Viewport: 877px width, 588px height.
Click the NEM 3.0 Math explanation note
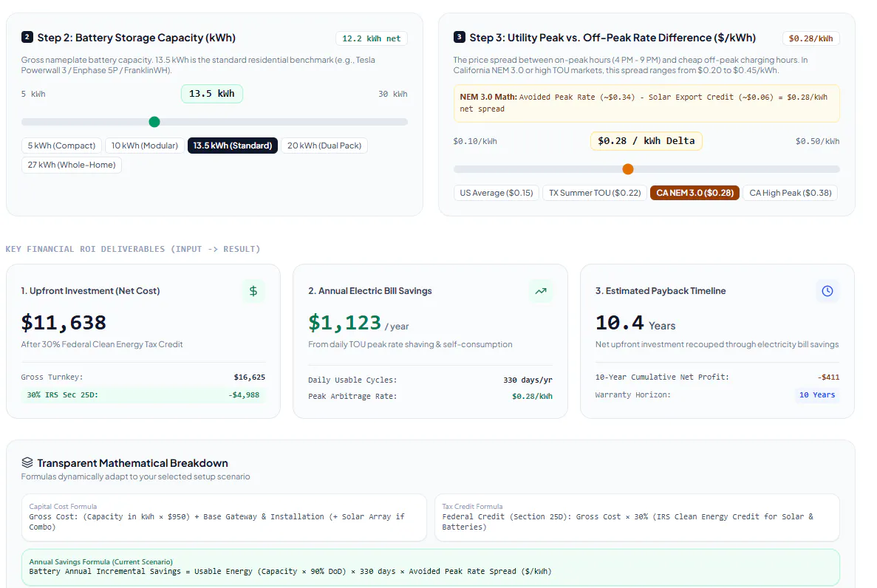(646, 103)
